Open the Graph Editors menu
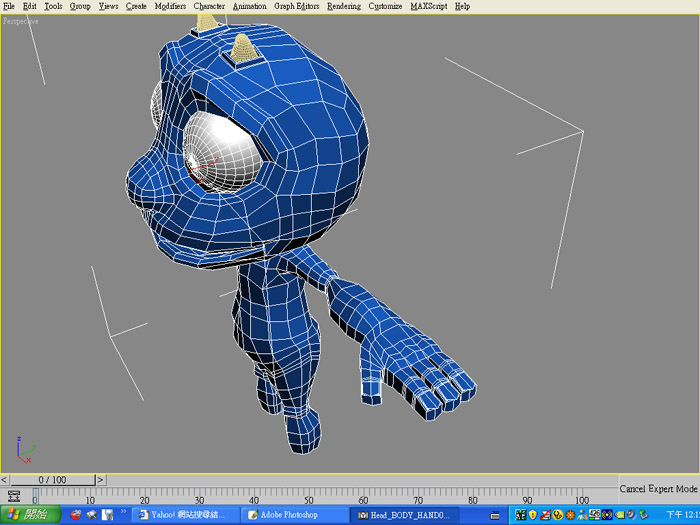This screenshot has width=700, height=525. (296, 6)
